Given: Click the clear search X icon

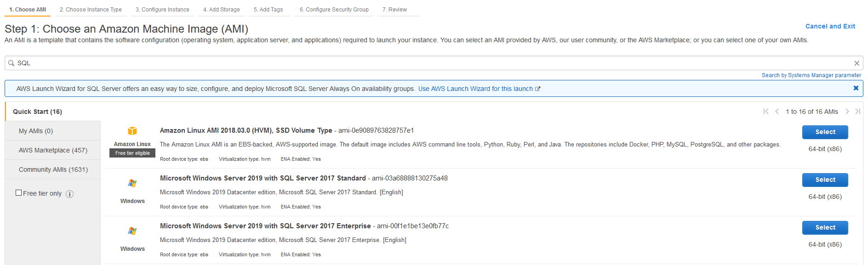Looking at the screenshot, I should 857,63.
